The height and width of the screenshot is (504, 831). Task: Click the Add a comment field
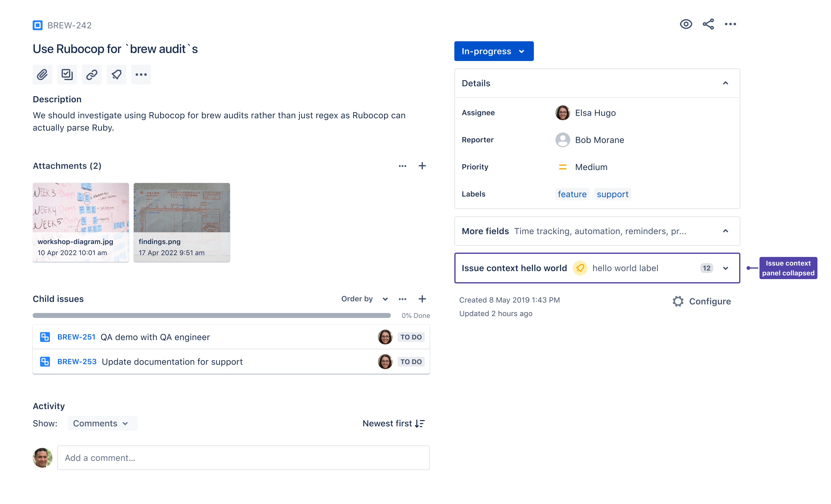coord(243,458)
